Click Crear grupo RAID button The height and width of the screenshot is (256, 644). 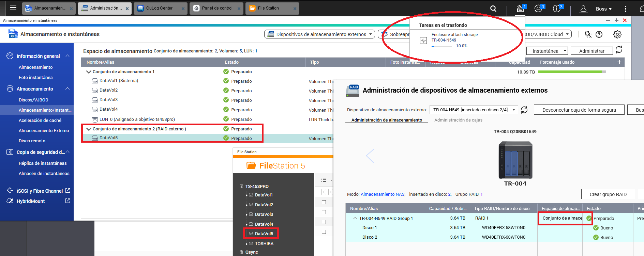coord(608,194)
